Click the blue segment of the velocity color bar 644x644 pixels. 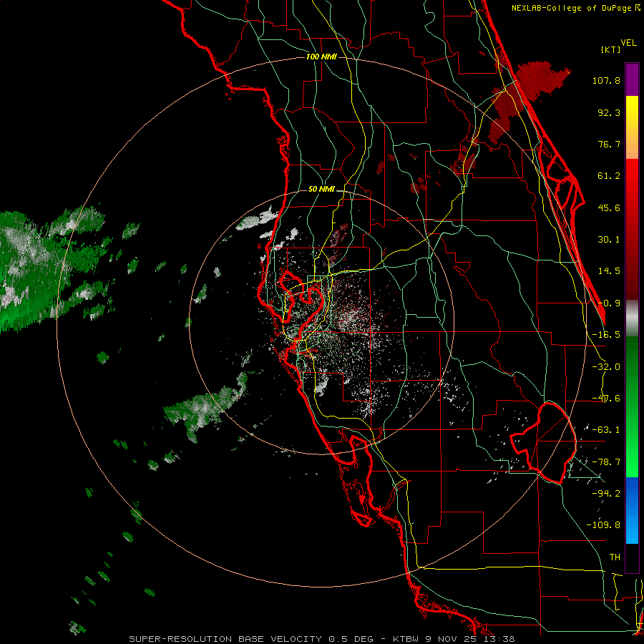click(632, 510)
